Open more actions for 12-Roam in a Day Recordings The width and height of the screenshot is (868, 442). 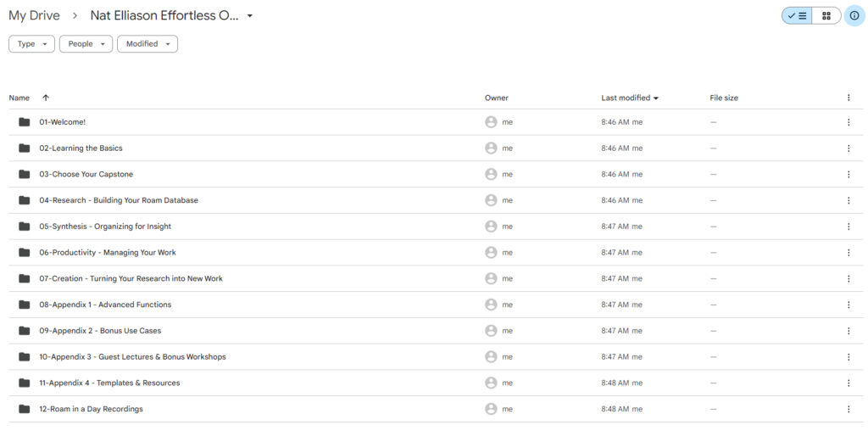click(x=848, y=409)
